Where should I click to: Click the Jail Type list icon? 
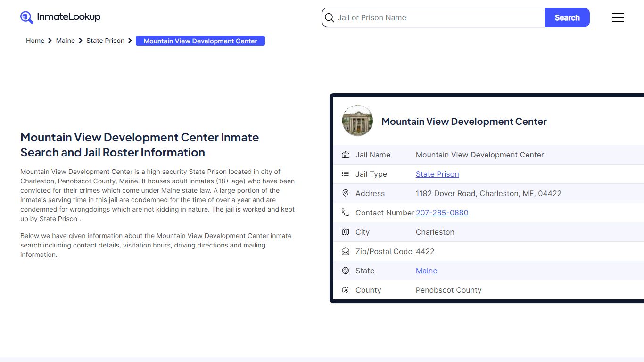pyautogui.click(x=346, y=174)
